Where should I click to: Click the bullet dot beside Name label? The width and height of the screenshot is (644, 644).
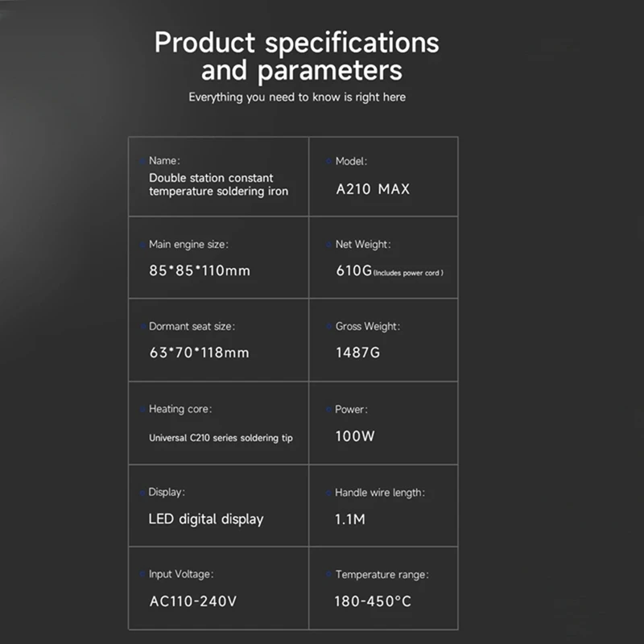click(143, 161)
